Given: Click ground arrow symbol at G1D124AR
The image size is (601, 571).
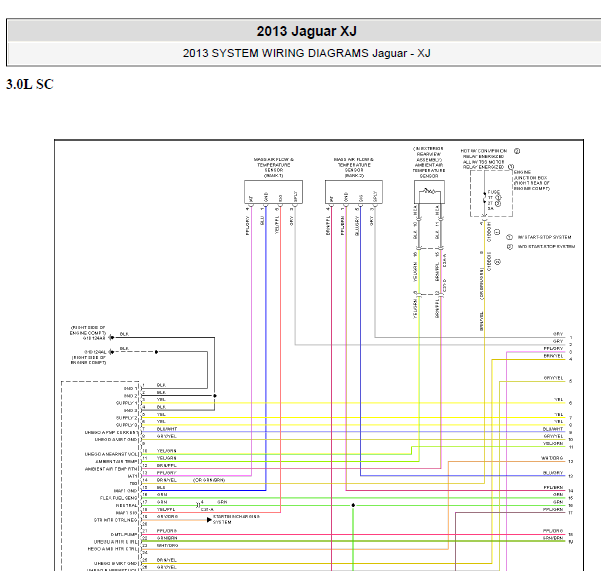Looking at the screenshot, I should pyautogui.click(x=111, y=338).
